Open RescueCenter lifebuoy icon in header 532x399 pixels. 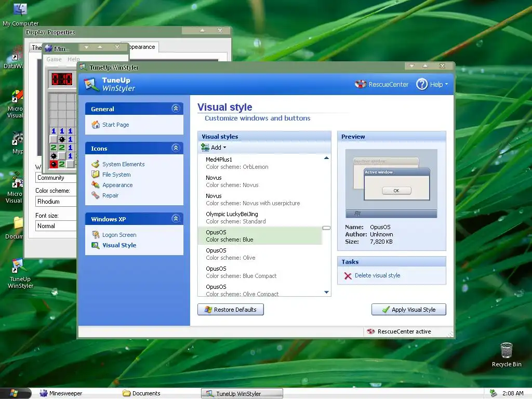coord(361,84)
